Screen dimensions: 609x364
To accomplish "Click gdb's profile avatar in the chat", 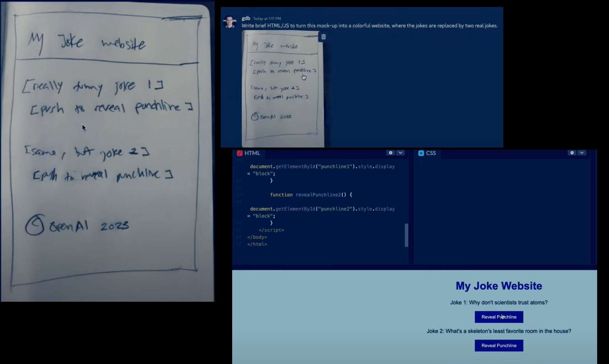I will click(230, 22).
